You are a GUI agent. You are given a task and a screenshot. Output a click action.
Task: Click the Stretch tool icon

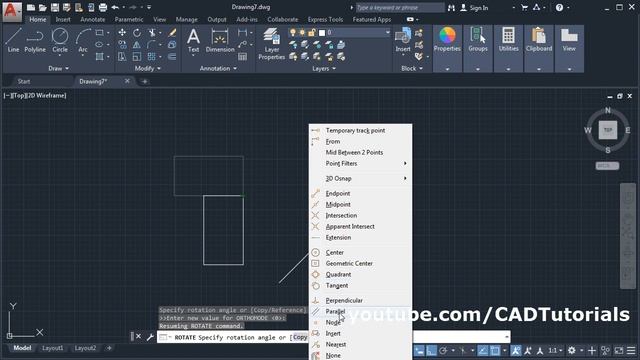[x=122, y=56]
